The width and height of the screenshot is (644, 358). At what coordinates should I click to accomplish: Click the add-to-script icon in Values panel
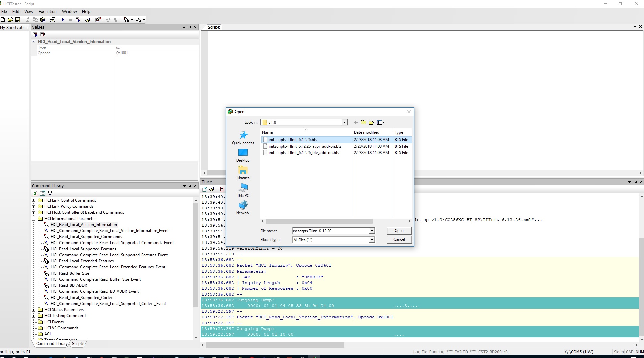pos(43,34)
